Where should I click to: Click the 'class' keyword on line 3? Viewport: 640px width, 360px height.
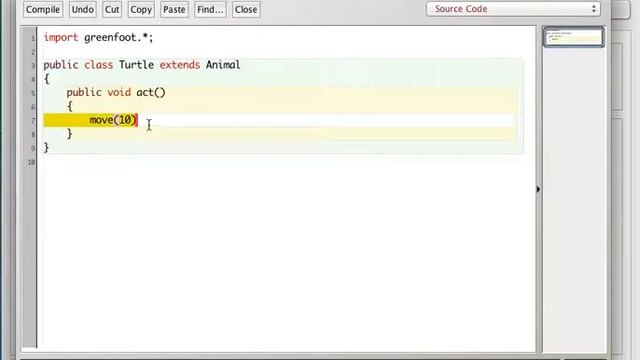coord(98,65)
